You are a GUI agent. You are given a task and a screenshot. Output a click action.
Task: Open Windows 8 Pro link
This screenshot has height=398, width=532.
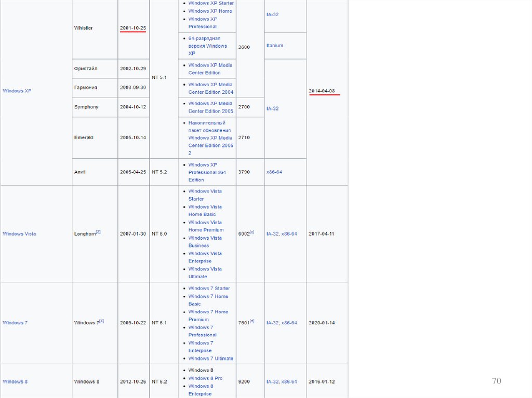click(205, 378)
